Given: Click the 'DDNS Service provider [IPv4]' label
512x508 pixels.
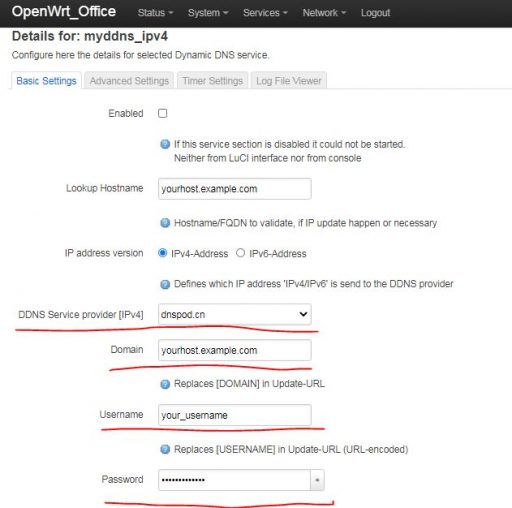Looking at the screenshot, I should (81, 314).
